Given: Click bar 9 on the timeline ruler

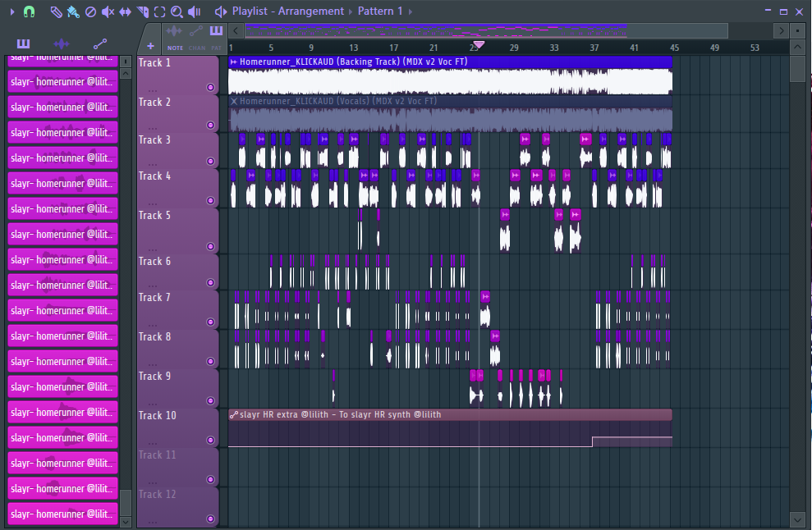Looking at the screenshot, I should tap(311, 48).
